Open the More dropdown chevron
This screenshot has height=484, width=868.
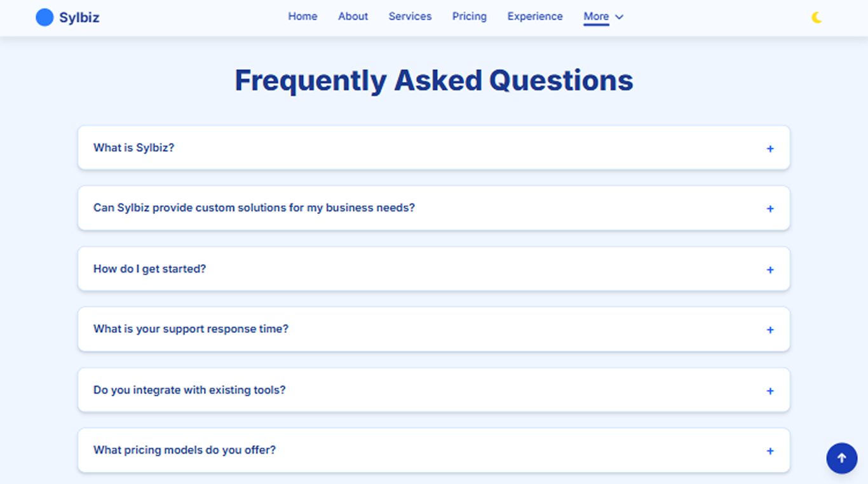tap(620, 17)
